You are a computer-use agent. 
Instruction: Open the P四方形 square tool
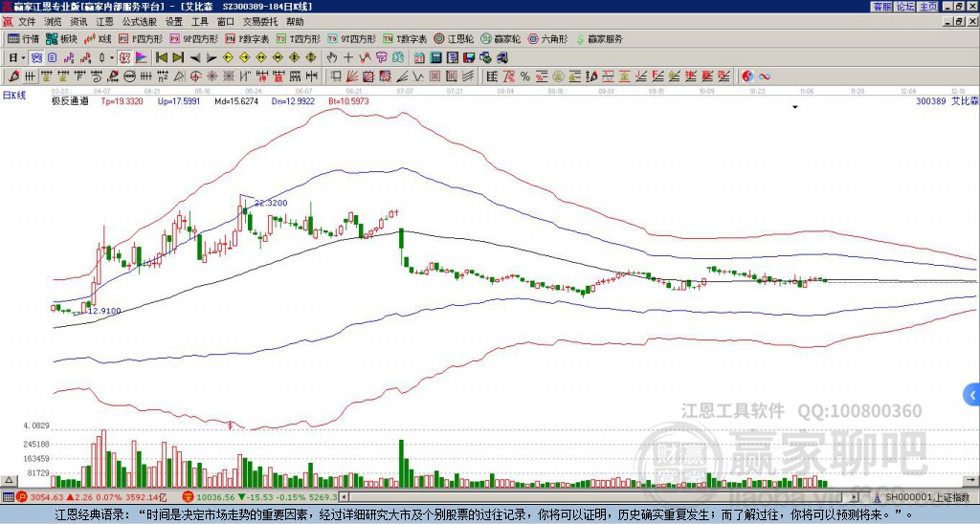click(x=141, y=38)
